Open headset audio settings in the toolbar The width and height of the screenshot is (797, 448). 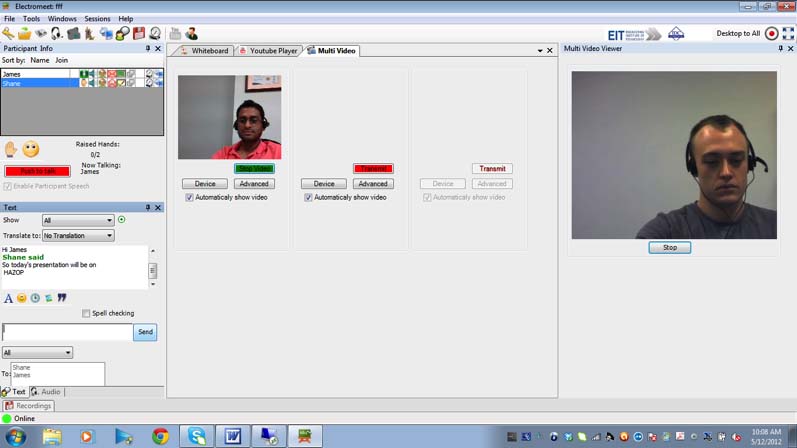pos(56,34)
